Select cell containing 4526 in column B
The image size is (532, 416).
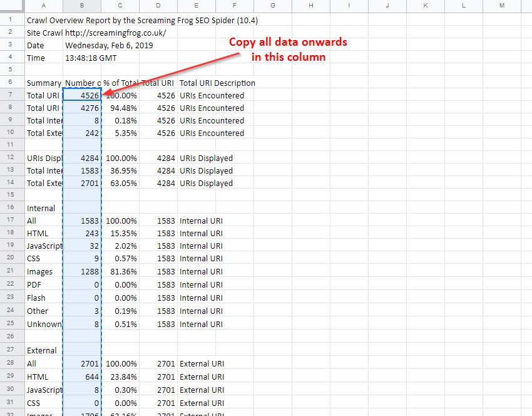point(82,95)
